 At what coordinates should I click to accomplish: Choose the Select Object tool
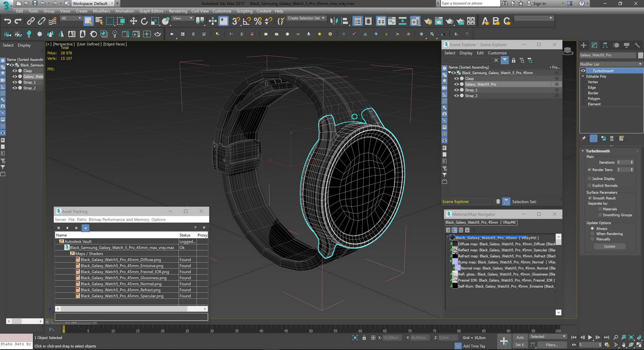(x=88, y=21)
